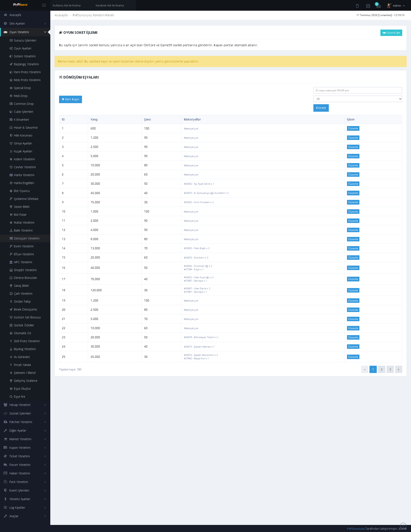Click Düzenle for record ID 7
Screen dimensions: 411x532
click(353, 184)
